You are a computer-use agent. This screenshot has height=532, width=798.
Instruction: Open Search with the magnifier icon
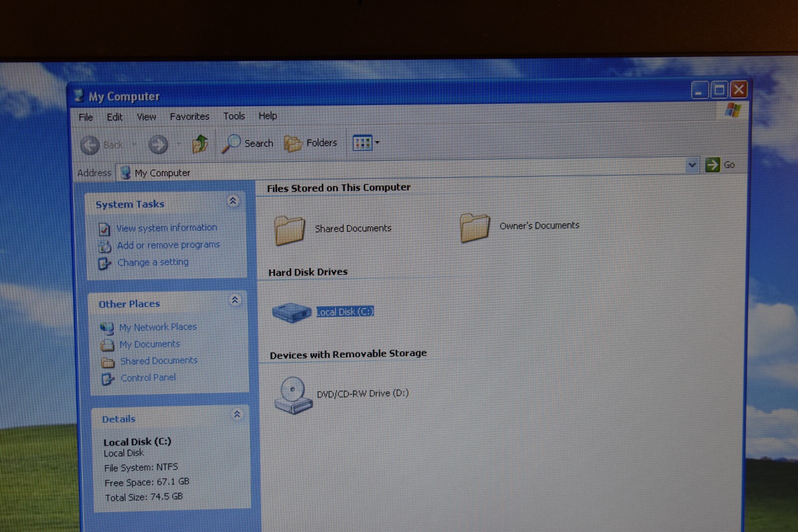click(x=231, y=144)
